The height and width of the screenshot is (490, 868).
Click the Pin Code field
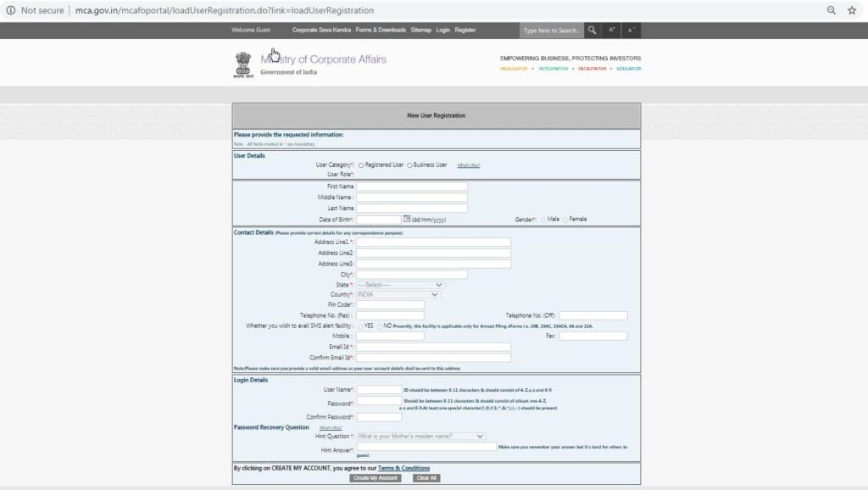point(390,304)
